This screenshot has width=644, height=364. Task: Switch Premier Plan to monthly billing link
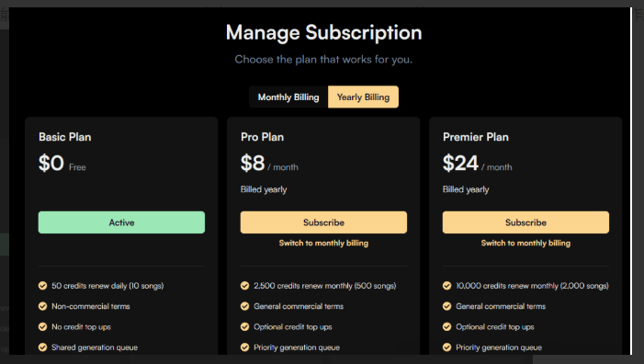[525, 243]
